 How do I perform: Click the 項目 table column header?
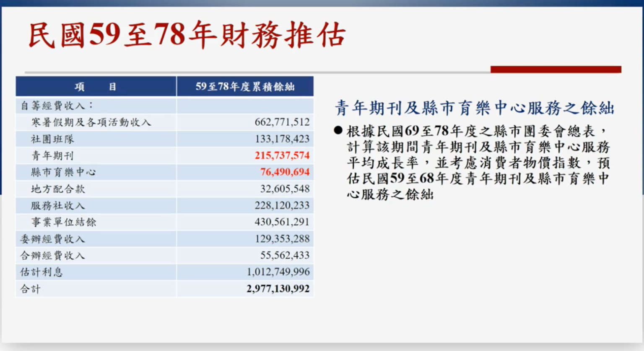coord(96,87)
